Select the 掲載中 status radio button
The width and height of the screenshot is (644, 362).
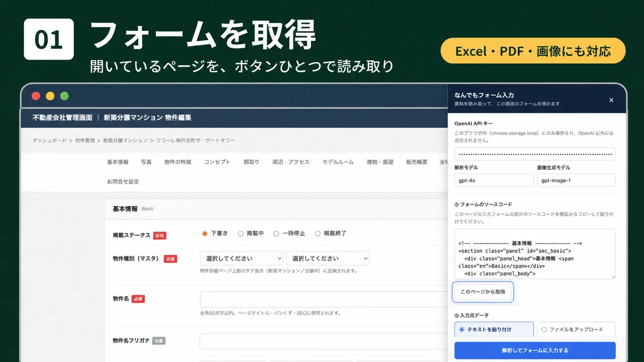(x=240, y=233)
